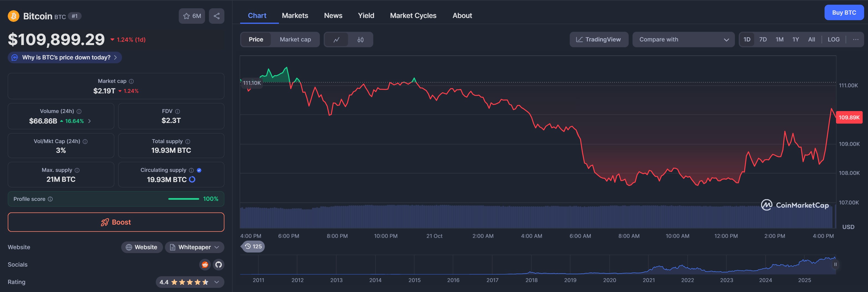Open the GitHub social link icon

[219, 265]
